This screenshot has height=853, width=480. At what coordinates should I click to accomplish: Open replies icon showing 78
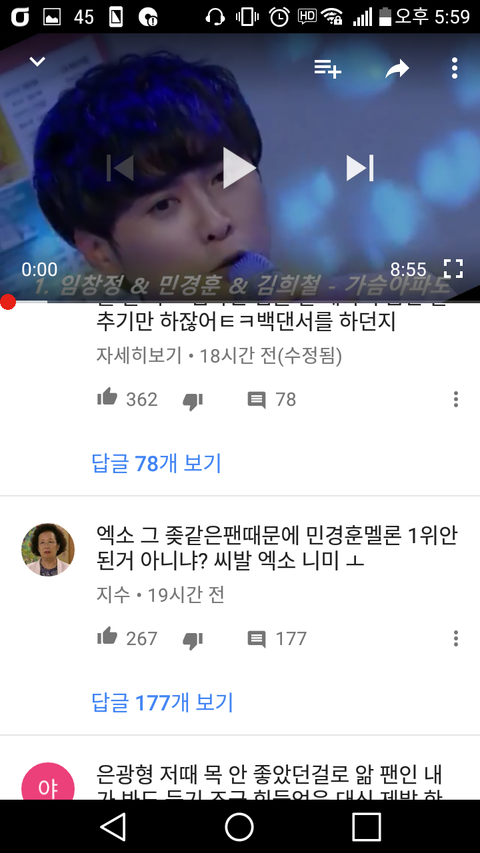click(256, 400)
